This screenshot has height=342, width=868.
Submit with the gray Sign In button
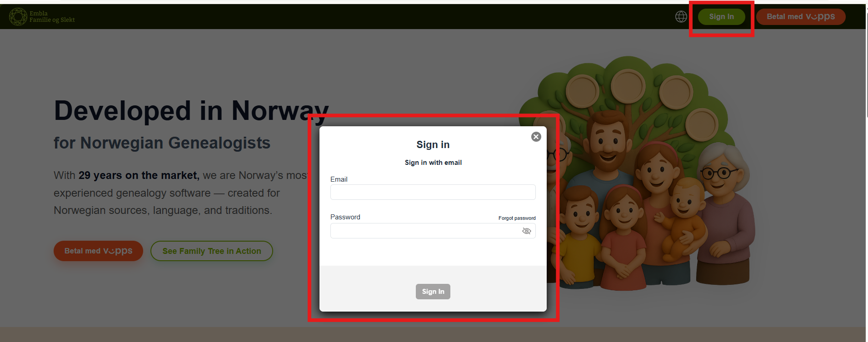[x=433, y=292]
